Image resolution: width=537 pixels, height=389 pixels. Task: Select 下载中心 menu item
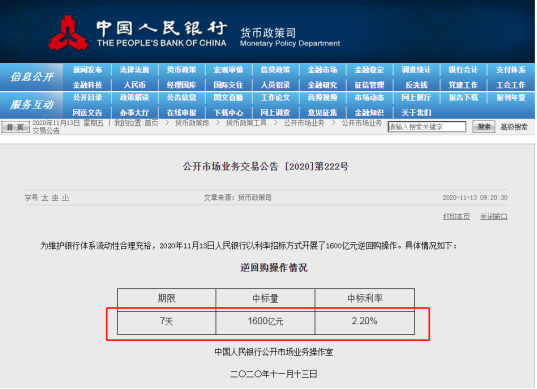(228, 113)
